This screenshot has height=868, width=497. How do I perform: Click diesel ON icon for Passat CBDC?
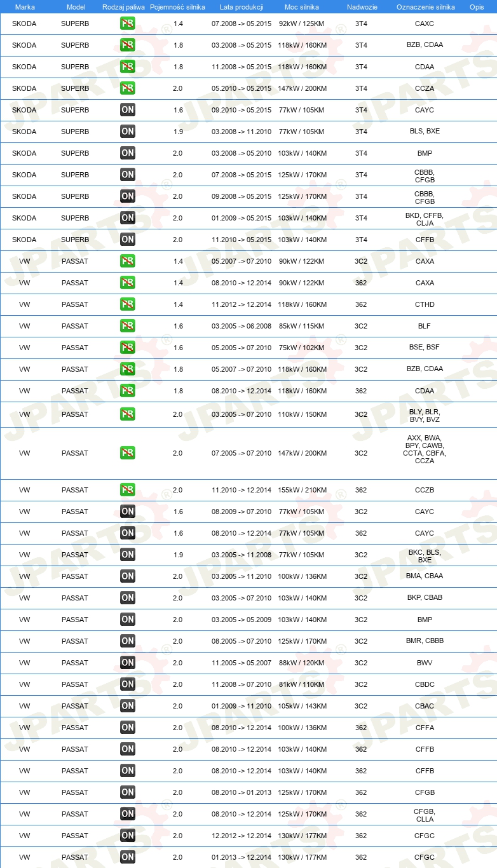pyautogui.click(x=128, y=684)
